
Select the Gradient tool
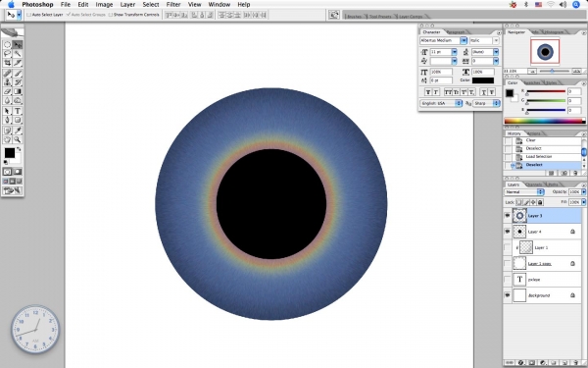pyautogui.click(x=18, y=91)
